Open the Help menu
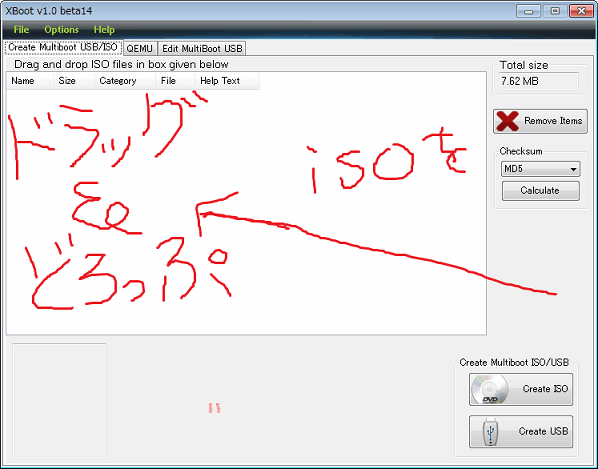 click(104, 30)
